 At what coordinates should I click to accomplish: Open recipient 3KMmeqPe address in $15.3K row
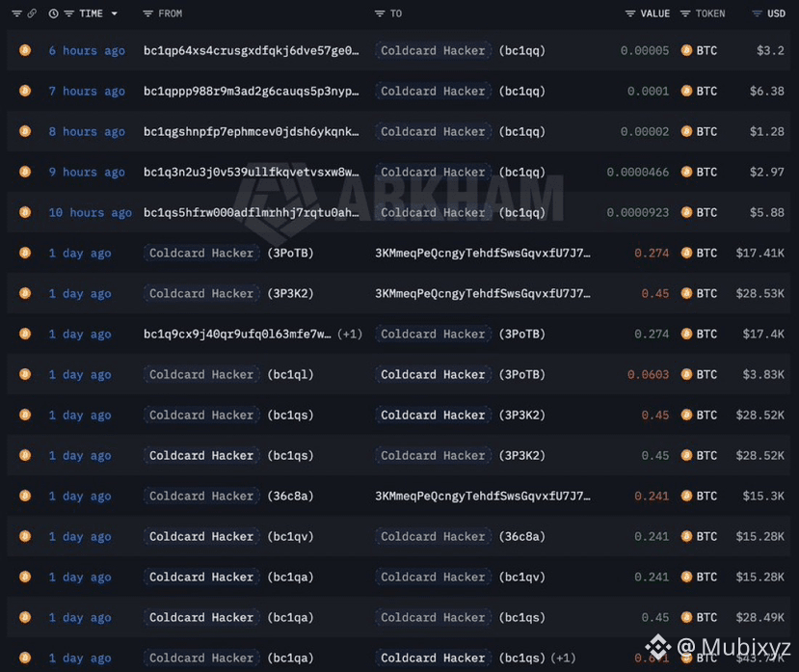point(483,497)
